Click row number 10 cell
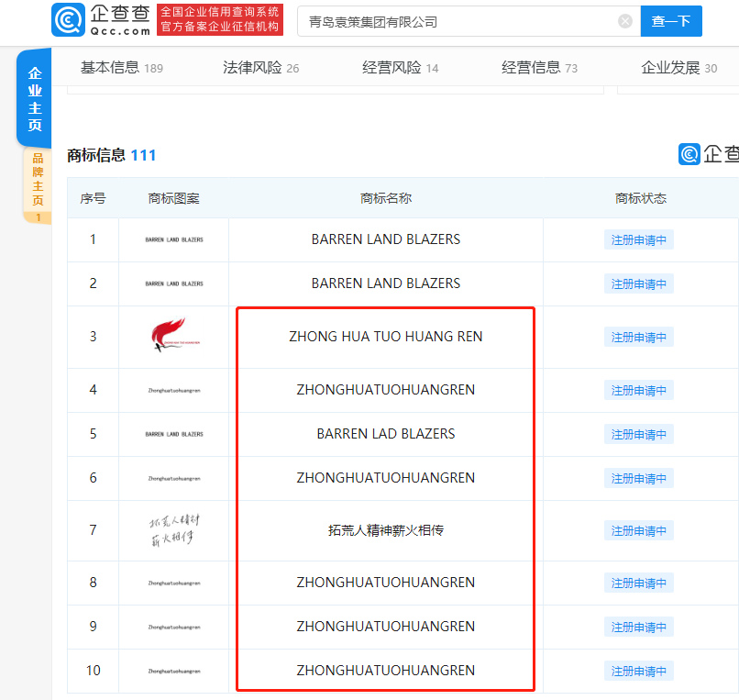Image resolution: width=739 pixels, height=700 pixels. 93,671
